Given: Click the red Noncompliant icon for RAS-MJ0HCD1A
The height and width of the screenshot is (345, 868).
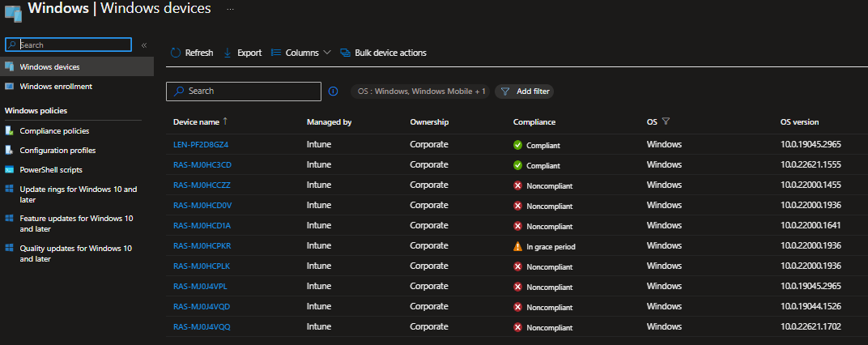Looking at the screenshot, I should (x=517, y=226).
